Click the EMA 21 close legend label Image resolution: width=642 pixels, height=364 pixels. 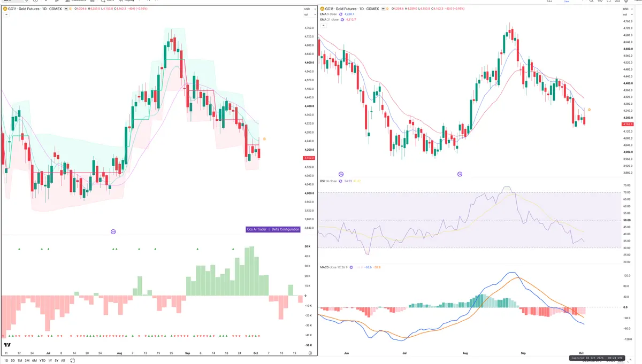tap(330, 20)
